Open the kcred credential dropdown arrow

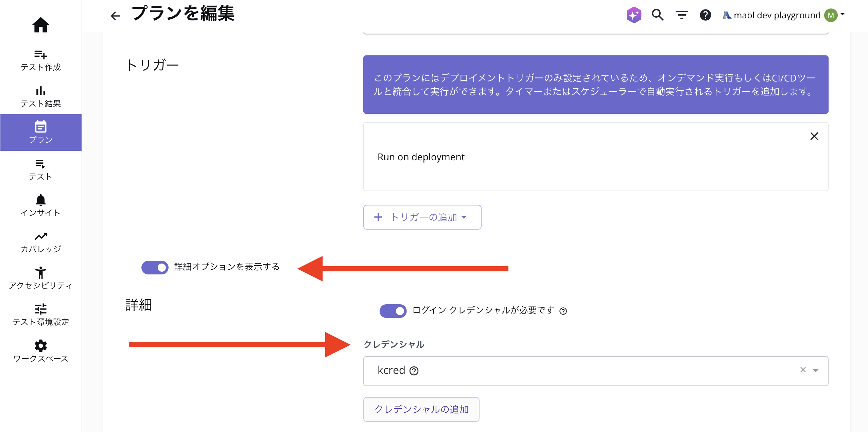[815, 371]
